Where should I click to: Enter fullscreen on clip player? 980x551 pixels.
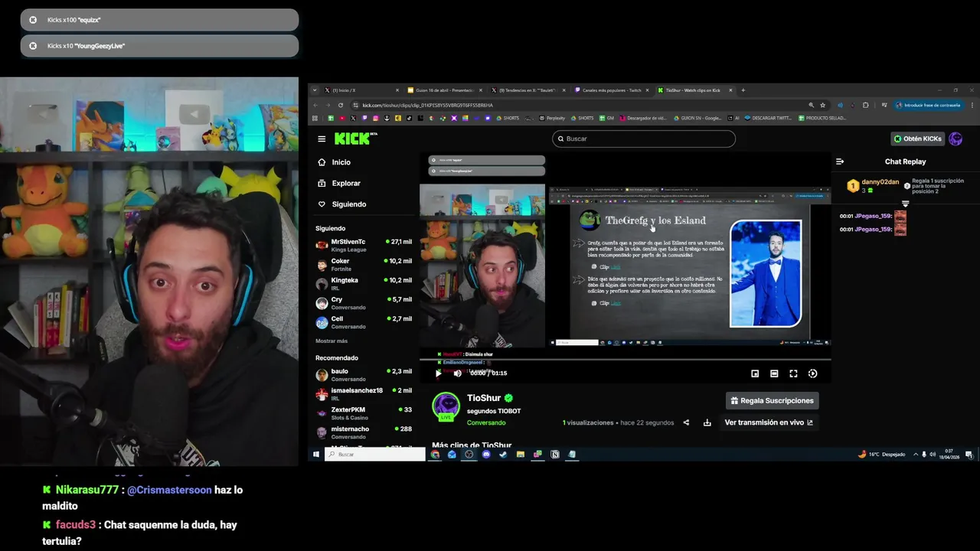(x=793, y=373)
